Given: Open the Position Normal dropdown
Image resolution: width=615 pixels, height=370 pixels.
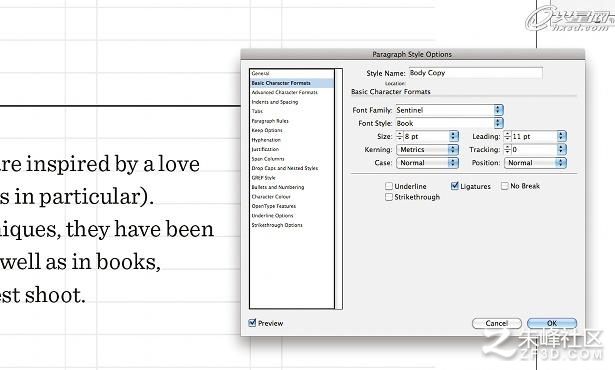Looking at the screenshot, I should (535, 163).
